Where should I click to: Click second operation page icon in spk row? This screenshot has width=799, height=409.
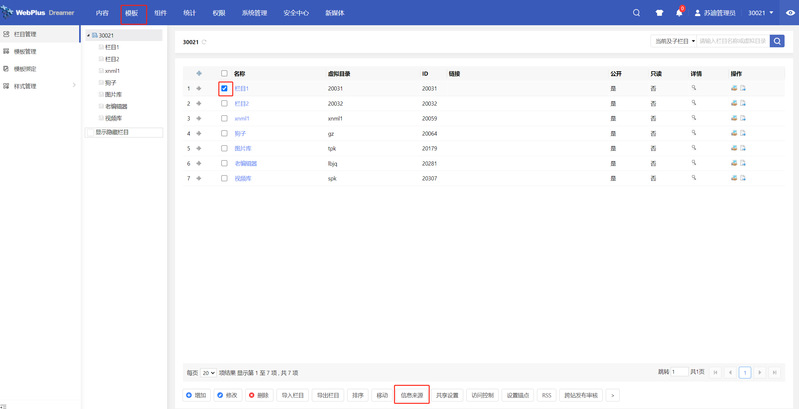(743, 178)
